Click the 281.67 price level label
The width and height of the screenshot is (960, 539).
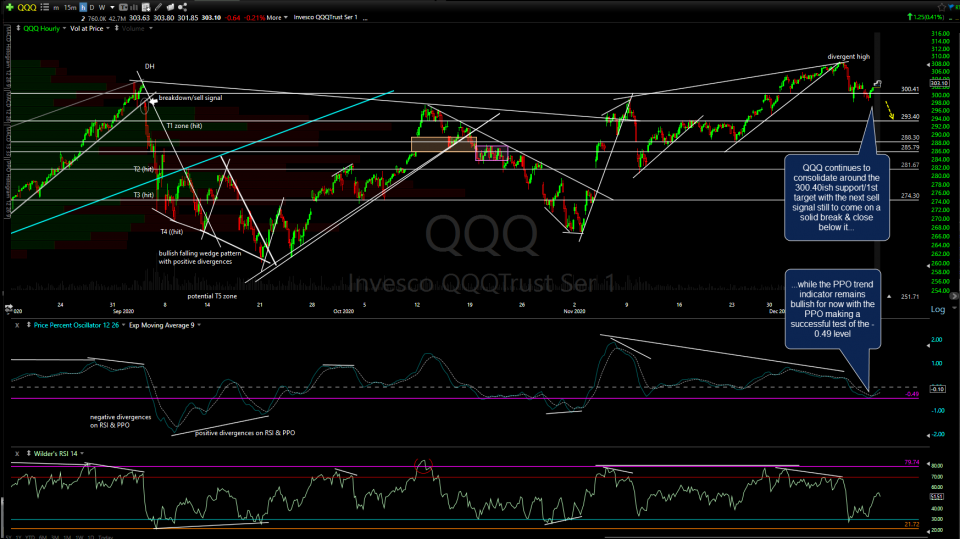pyautogui.click(x=910, y=165)
